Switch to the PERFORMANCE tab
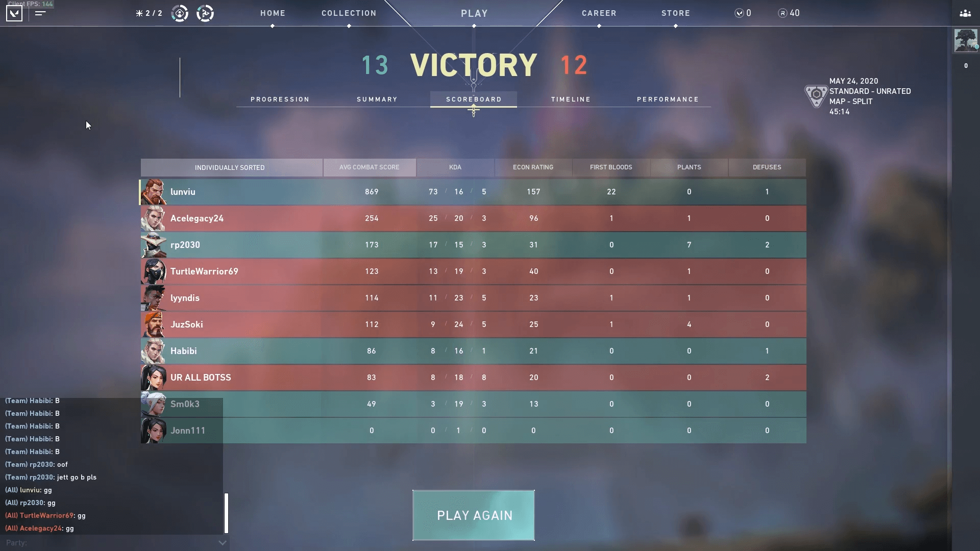980x551 pixels. point(668,99)
